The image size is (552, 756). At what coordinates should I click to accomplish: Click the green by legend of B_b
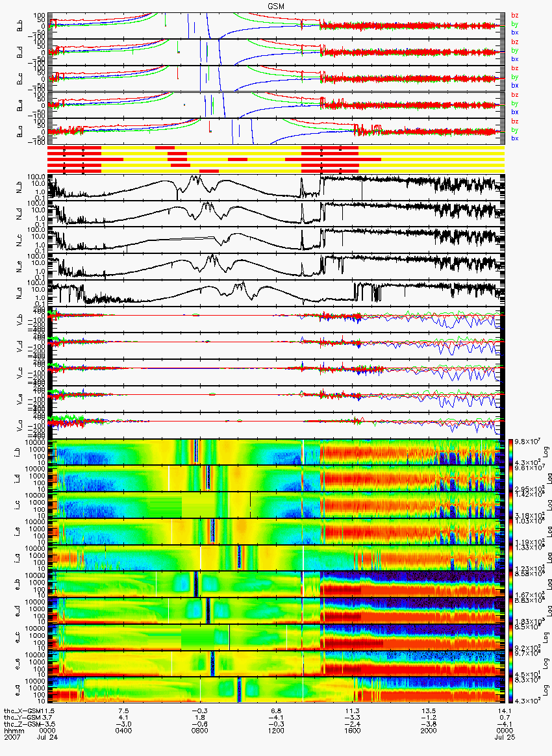tap(515, 23)
